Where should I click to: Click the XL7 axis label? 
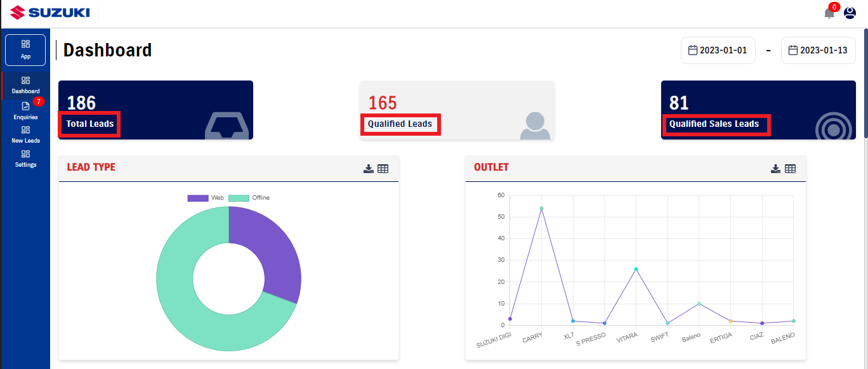(568, 336)
